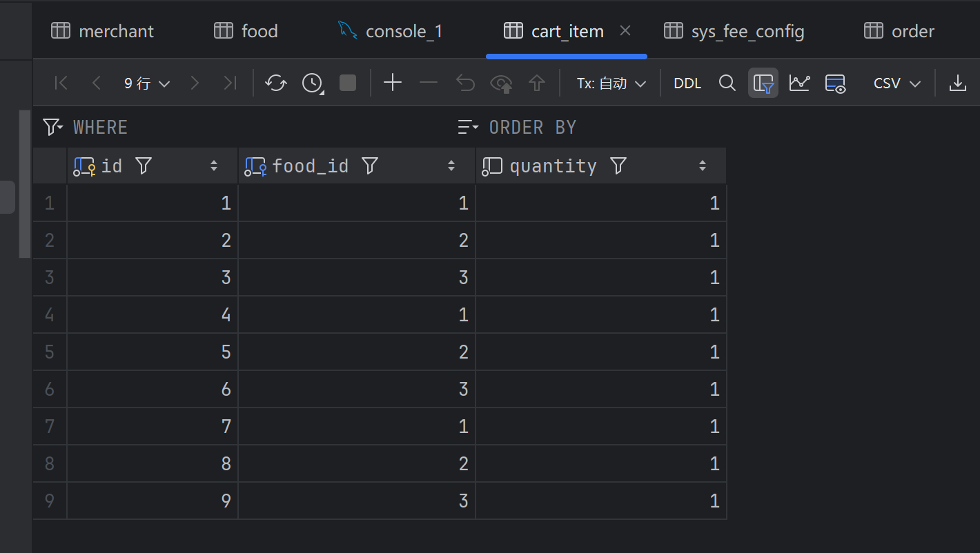The height and width of the screenshot is (553, 980).
Task: Click the DDL button
Action: [x=687, y=83]
